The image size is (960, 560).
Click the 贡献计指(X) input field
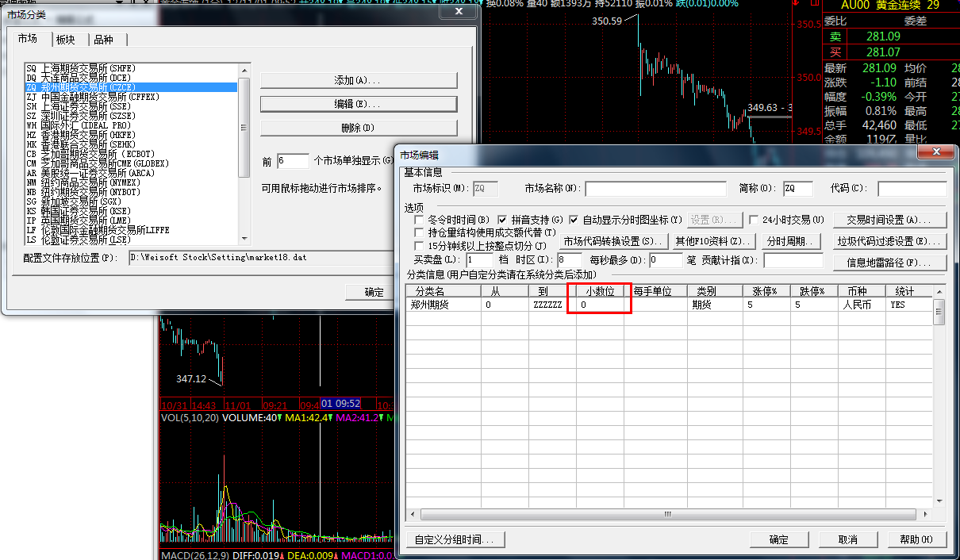coord(793,260)
